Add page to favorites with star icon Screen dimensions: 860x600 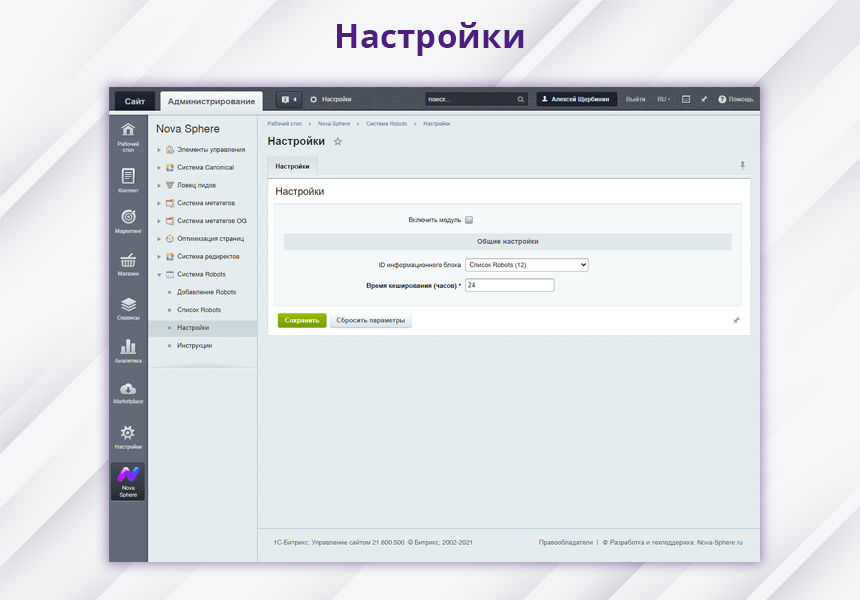(x=338, y=142)
